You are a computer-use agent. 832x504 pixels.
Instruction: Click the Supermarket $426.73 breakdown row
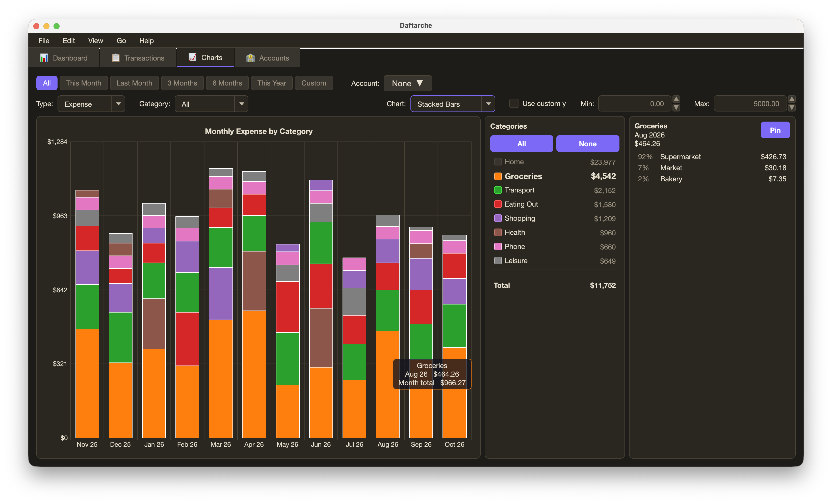(x=712, y=157)
